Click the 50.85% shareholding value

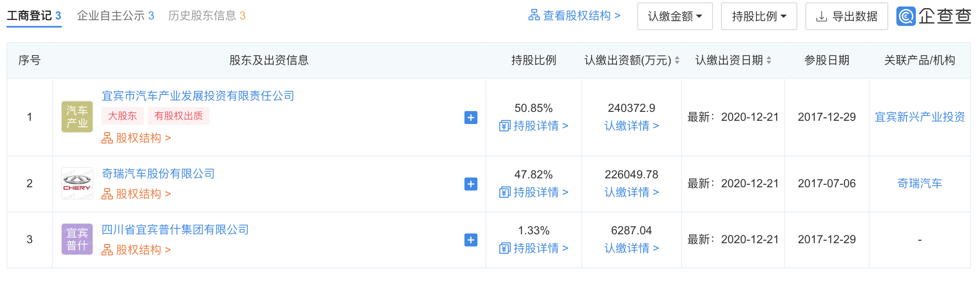tap(534, 108)
